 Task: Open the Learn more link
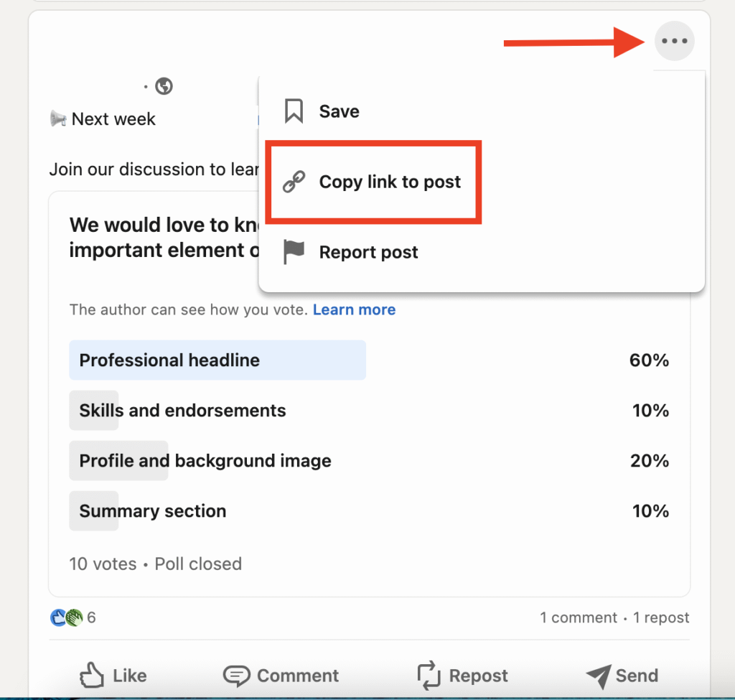click(354, 310)
